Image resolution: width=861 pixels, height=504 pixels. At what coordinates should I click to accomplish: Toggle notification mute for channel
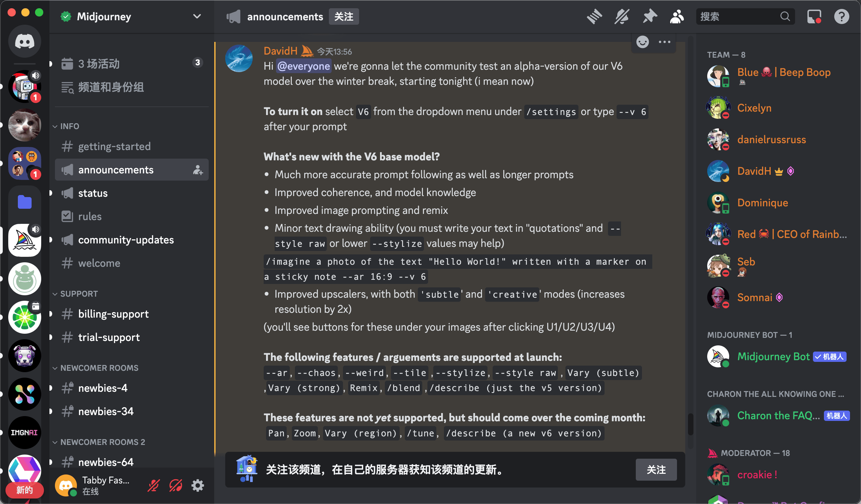coord(622,16)
